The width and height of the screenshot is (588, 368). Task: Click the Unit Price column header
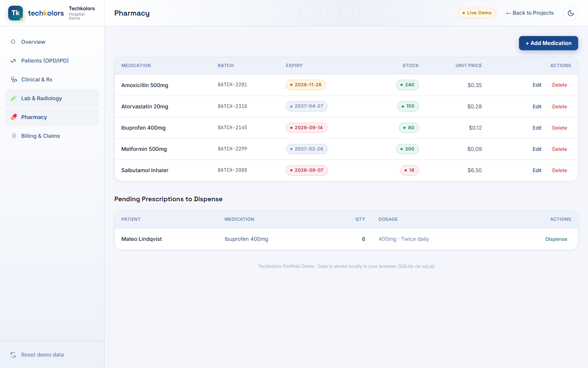click(469, 65)
